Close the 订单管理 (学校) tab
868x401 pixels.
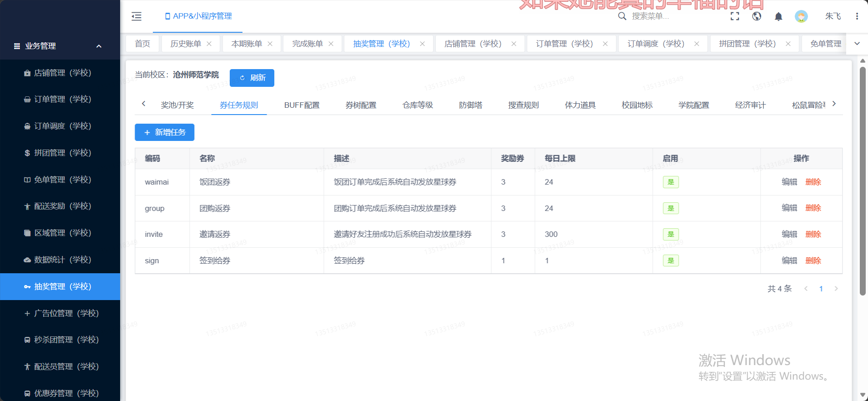[605, 44]
